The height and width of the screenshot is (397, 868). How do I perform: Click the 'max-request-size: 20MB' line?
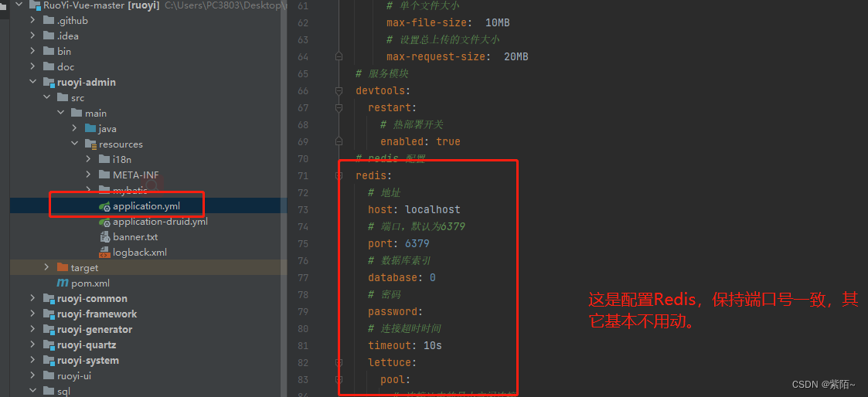[458, 57]
